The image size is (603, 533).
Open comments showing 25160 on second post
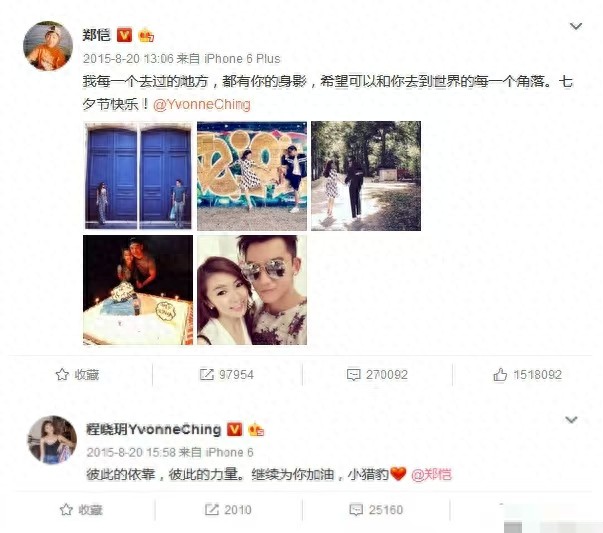[x=356, y=510]
